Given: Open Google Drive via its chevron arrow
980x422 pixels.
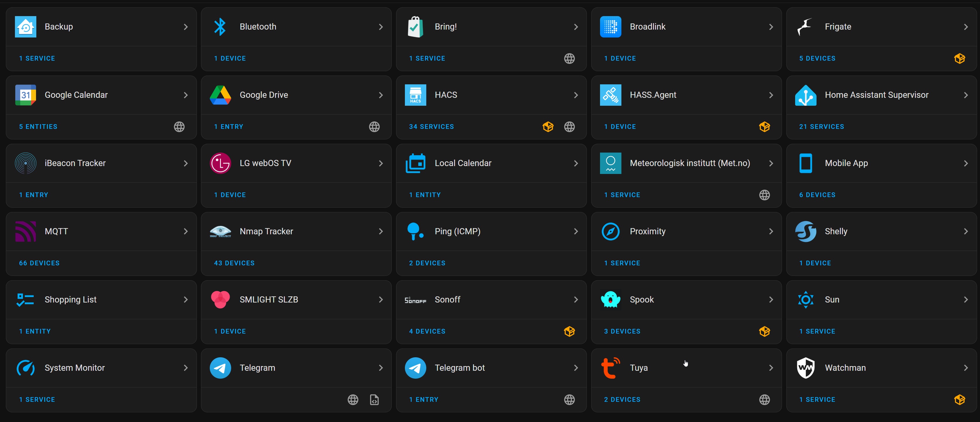Looking at the screenshot, I should [381, 95].
